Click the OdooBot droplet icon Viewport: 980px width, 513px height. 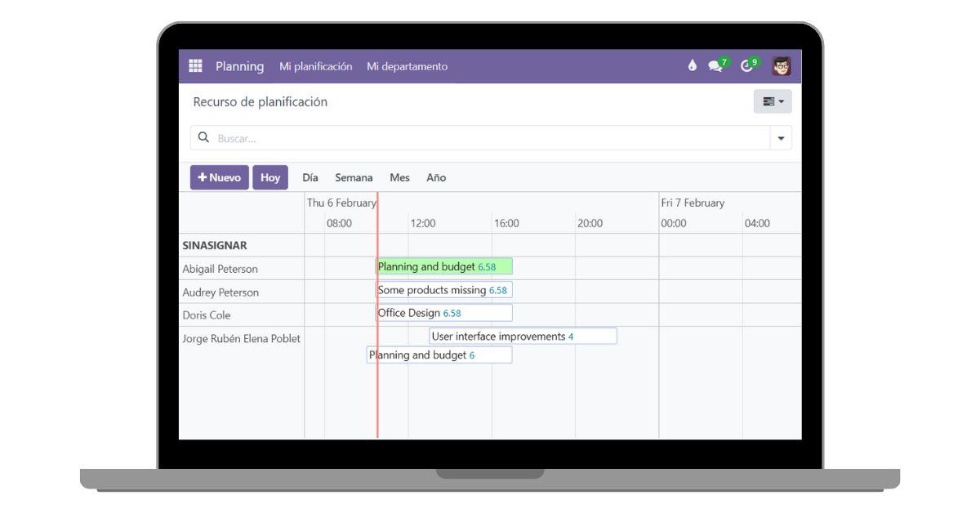click(x=690, y=65)
